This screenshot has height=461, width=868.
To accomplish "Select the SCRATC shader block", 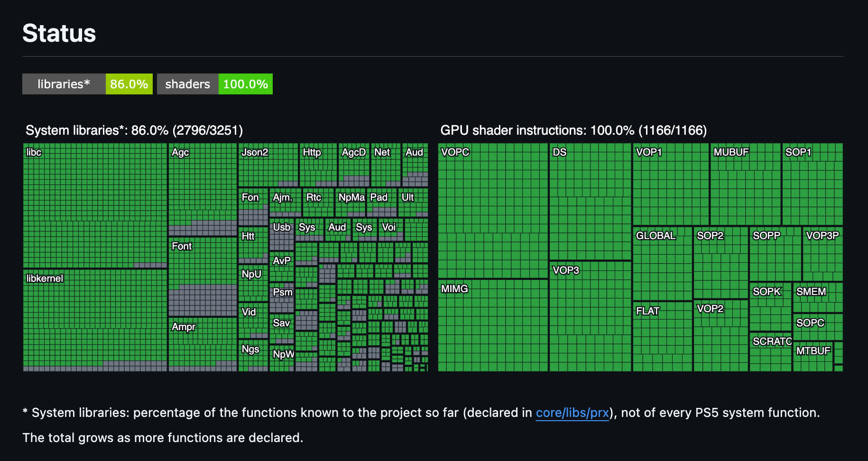I will pyautogui.click(x=770, y=352).
